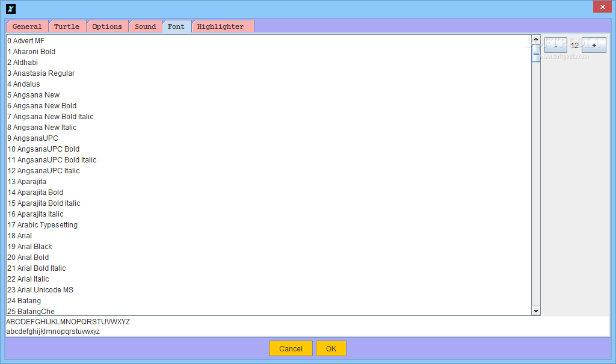This screenshot has height=364, width=616.
Task: Click the Cancel button
Action: click(291, 348)
